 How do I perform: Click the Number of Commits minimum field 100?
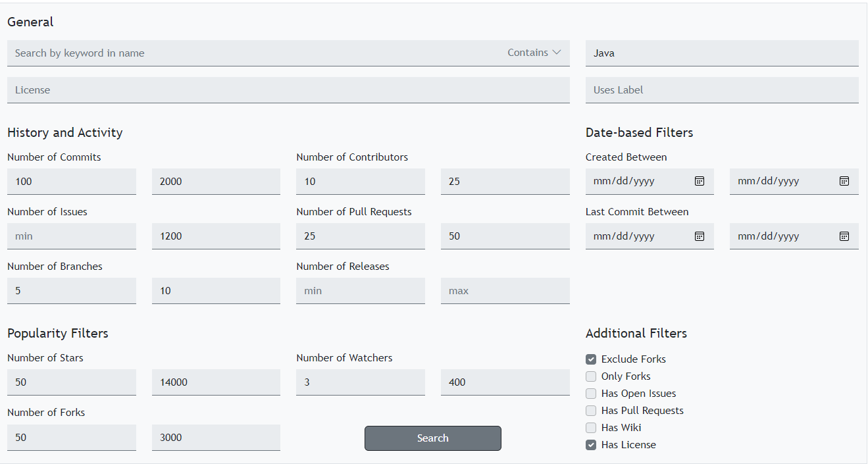[71, 182]
